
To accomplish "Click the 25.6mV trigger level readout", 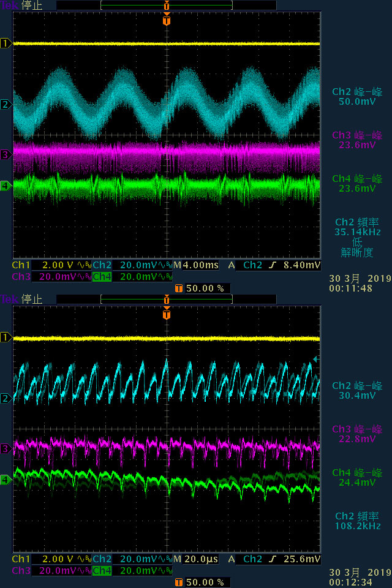I will (301, 559).
